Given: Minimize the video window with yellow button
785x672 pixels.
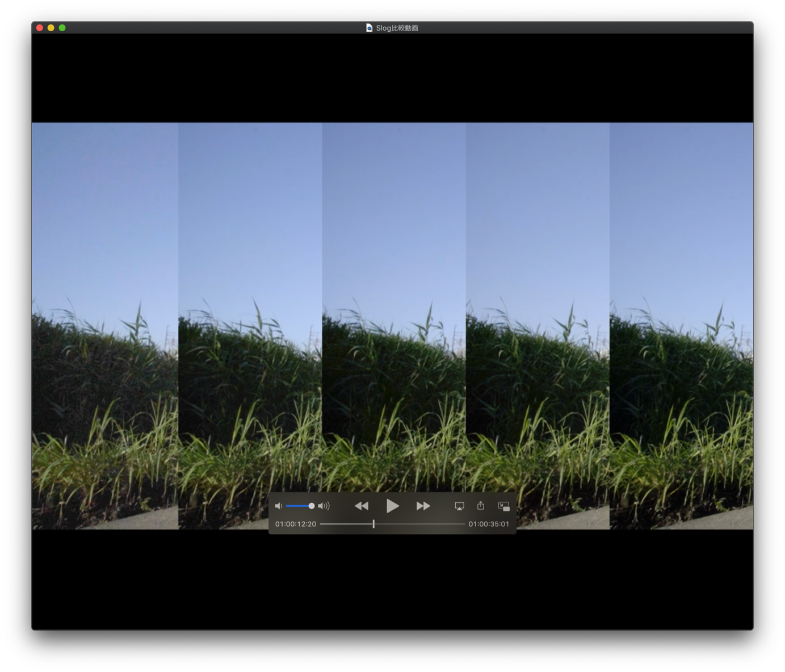Looking at the screenshot, I should pyautogui.click(x=51, y=28).
